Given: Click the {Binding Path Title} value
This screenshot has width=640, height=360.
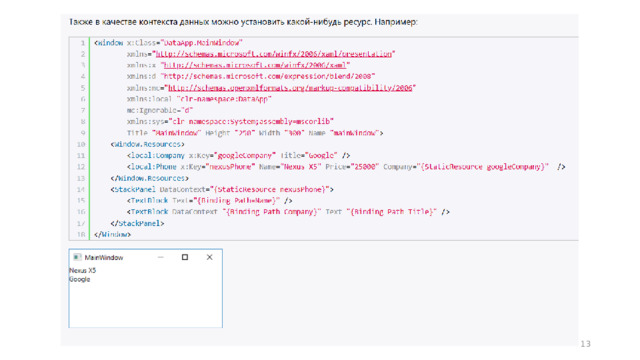Looking at the screenshot, I should pos(391,212).
